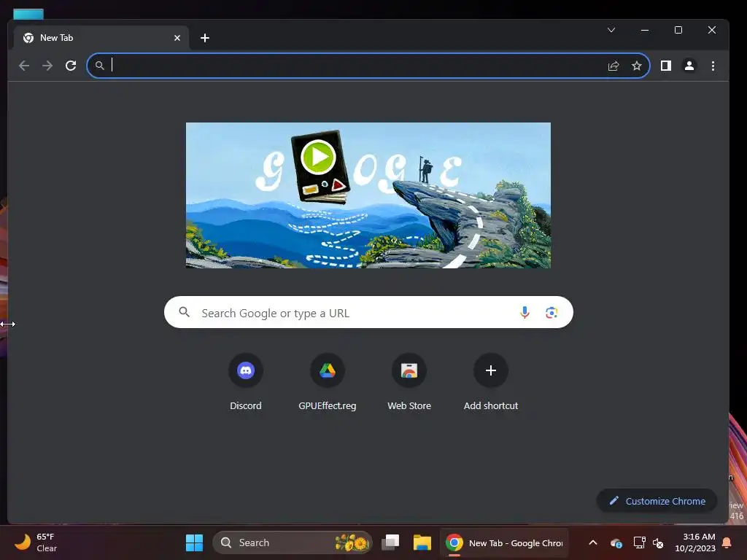Click the address bar search magnifier icon
Viewport: 747px width, 560px height.
(x=99, y=66)
